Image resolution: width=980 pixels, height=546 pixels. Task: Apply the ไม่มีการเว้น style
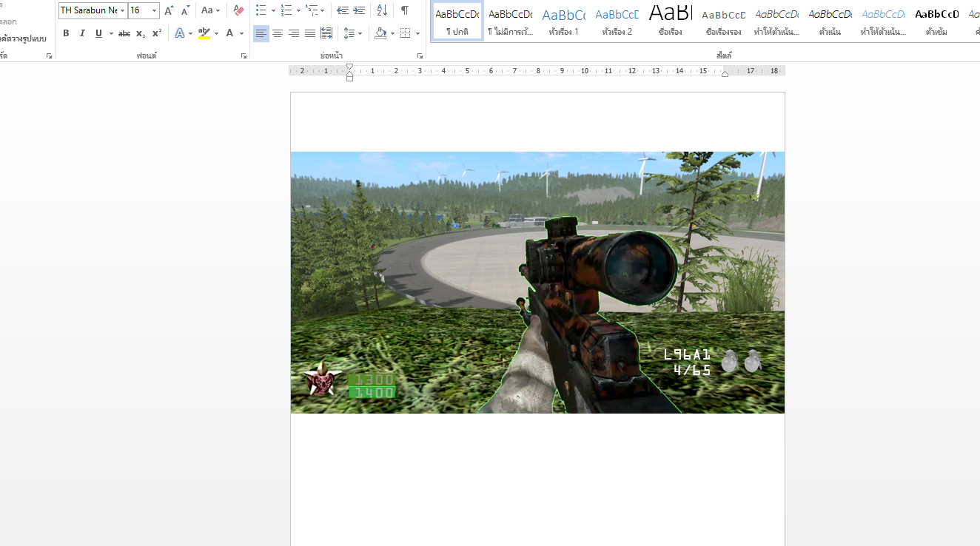click(511, 21)
